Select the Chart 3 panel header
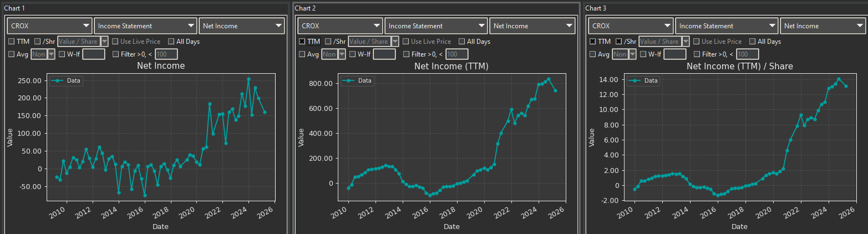 [x=596, y=8]
